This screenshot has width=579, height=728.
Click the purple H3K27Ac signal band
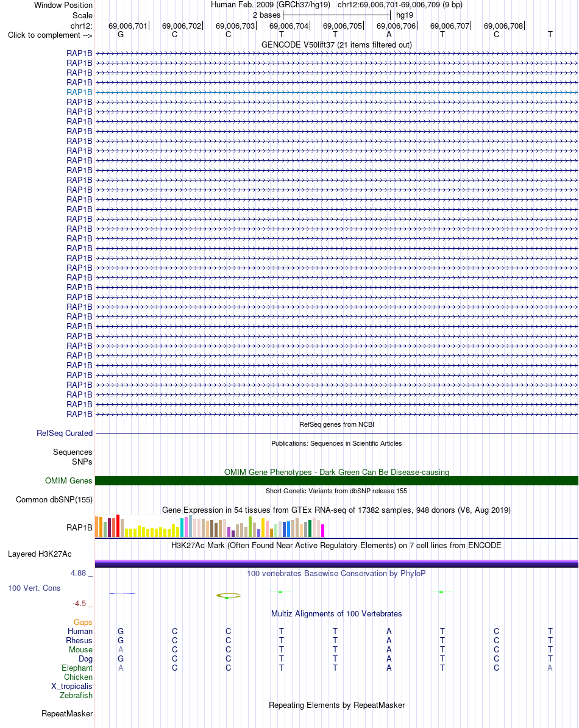[336, 563]
